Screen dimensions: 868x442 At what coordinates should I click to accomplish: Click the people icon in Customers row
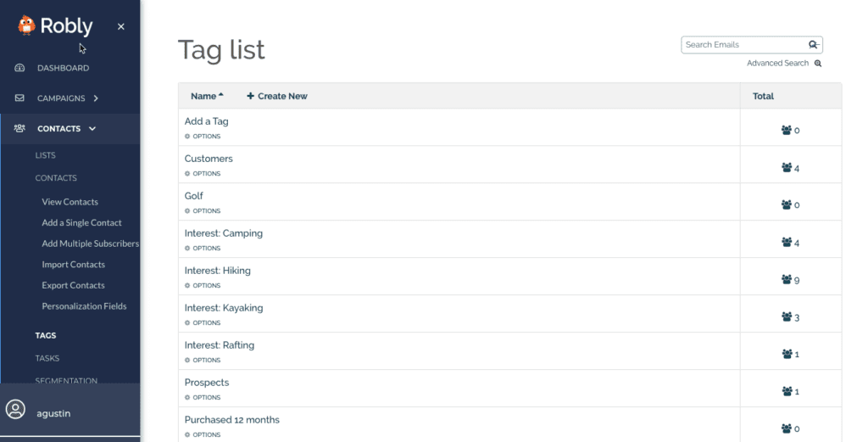pyautogui.click(x=786, y=168)
